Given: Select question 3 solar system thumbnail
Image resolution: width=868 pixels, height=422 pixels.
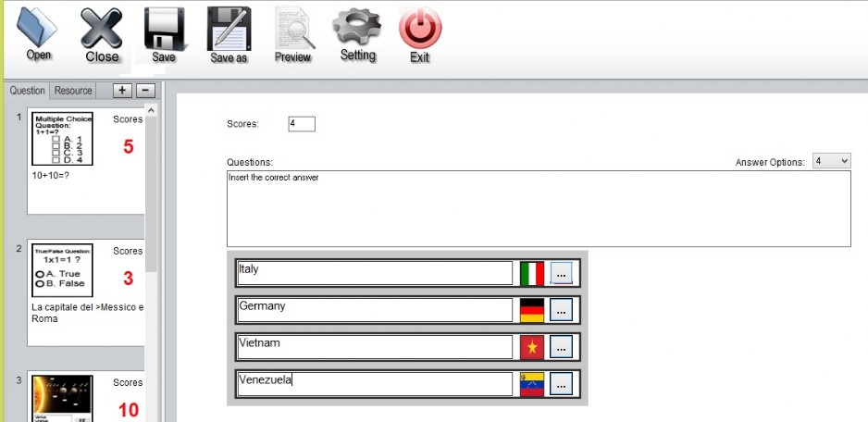Looking at the screenshot, I should [62, 399].
